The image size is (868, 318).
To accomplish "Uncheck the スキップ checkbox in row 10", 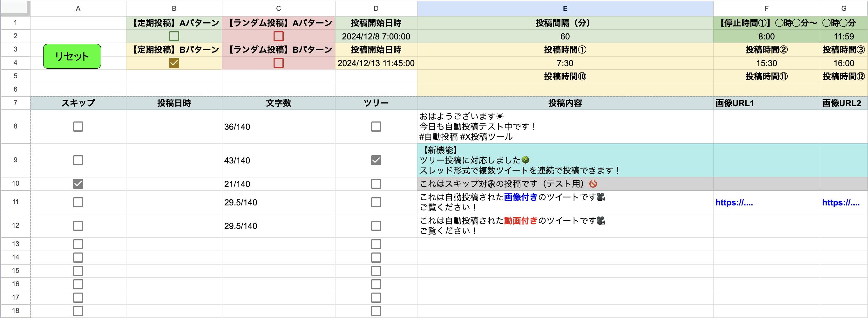I will (x=78, y=184).
